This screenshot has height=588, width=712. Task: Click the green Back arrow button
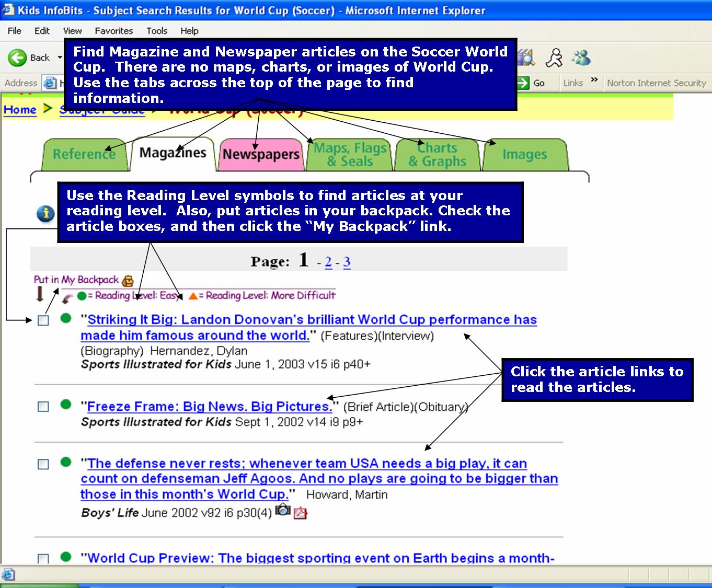[17, 57]
